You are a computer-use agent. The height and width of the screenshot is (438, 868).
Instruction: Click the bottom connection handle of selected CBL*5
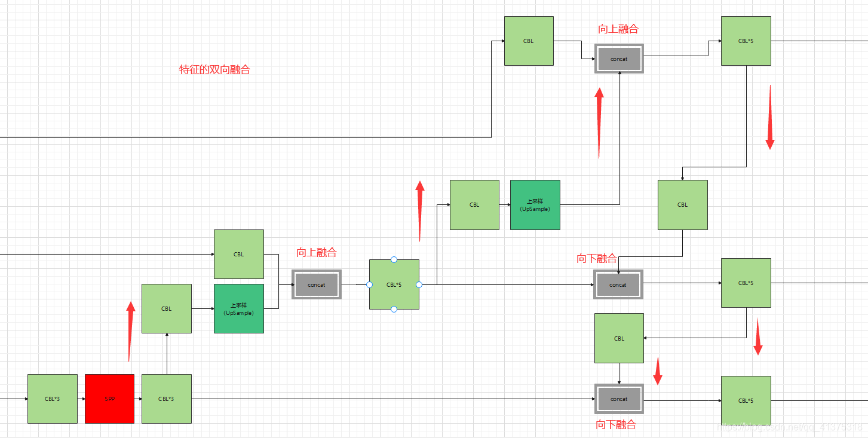click(394, 309)
